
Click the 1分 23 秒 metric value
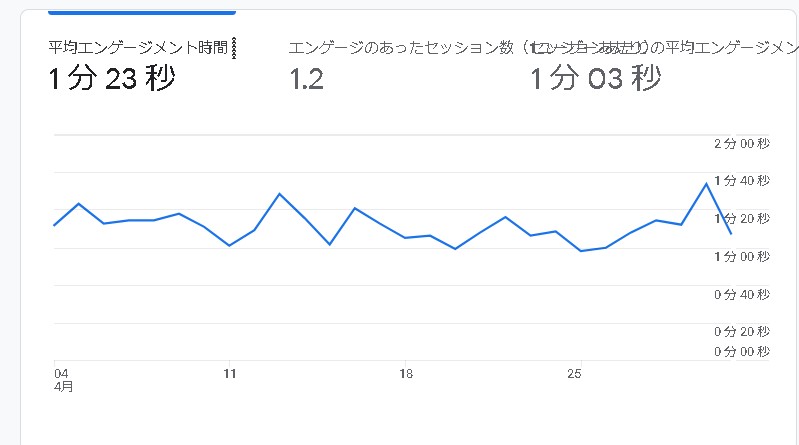pyautogui.click(x=111, y=79)
